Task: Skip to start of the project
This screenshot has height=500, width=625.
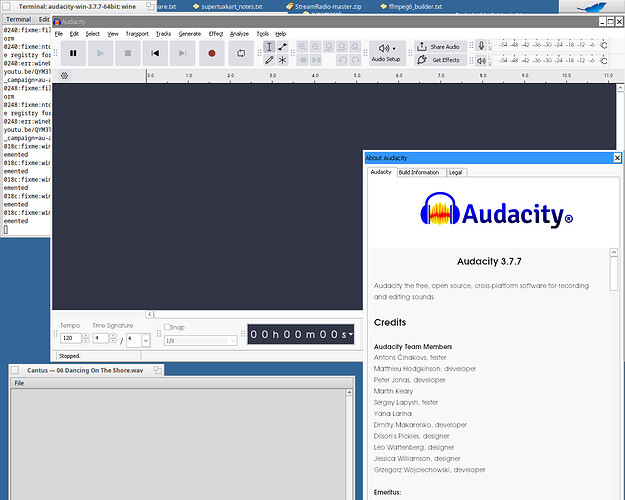Action: [x=155, y=53]
